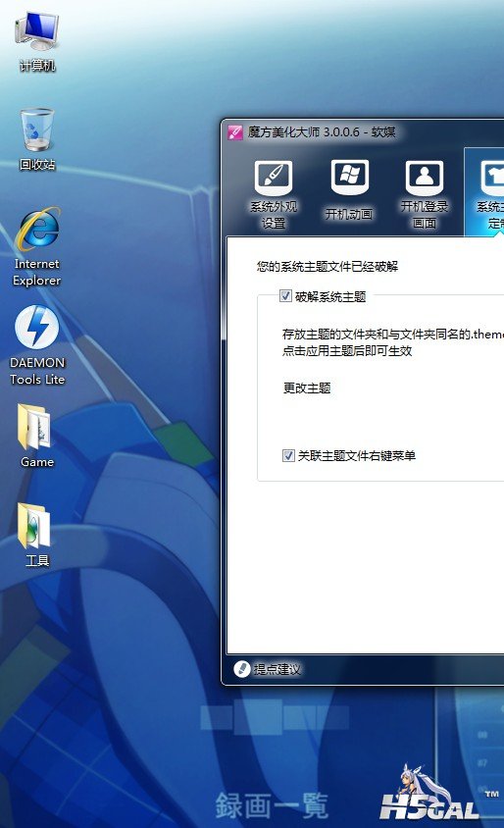Open the 开机动画 boot animation icon
This screenshot has width=504, height=828.
click(x=349, y=178)
